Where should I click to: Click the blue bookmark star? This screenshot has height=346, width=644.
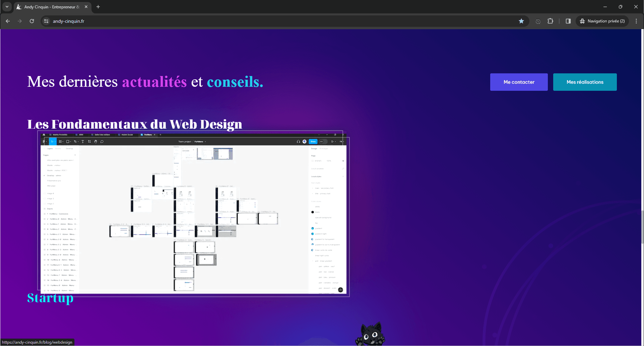coord(521,21)
